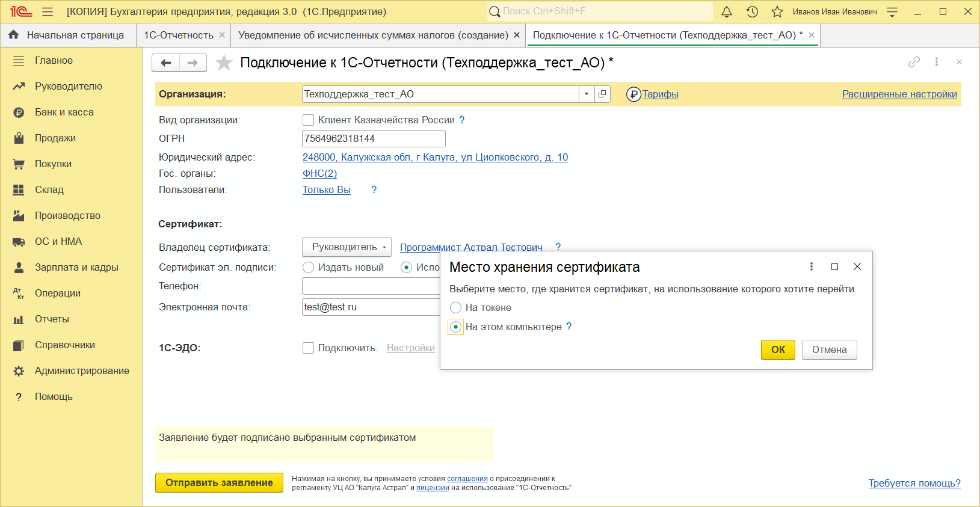Tick the 1С-ЭДО Подключить checkbox

(308, 348)
